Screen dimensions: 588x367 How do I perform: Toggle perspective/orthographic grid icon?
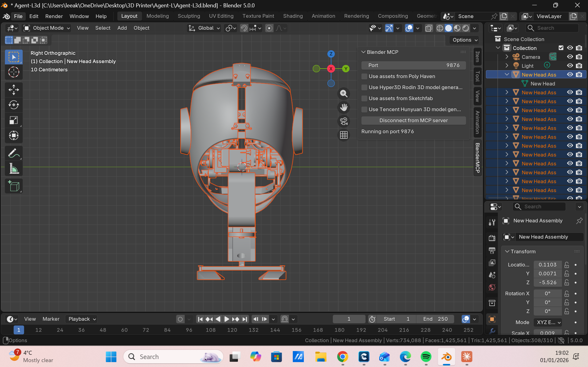point(344,135)
